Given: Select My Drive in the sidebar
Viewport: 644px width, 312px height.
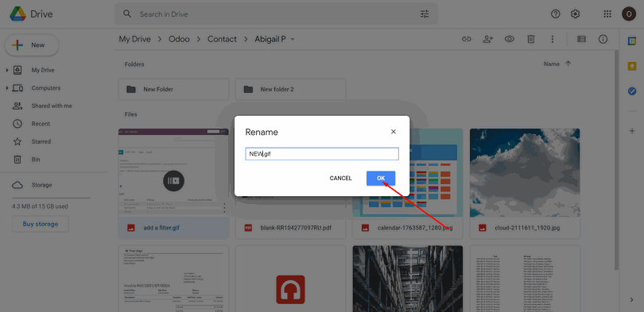Looking at the screenshot, I should pos(43,70).
